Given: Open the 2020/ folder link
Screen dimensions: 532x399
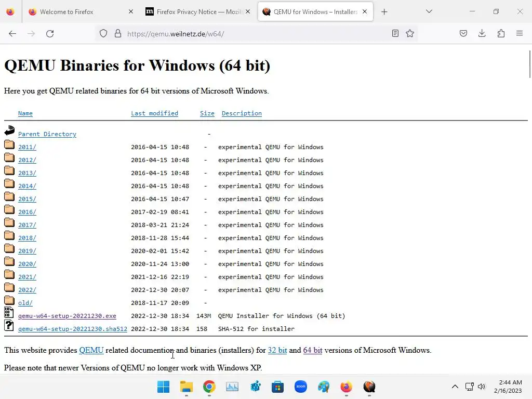Looking at the screenshot, I should pyautogui.click(x=27, y=264).
